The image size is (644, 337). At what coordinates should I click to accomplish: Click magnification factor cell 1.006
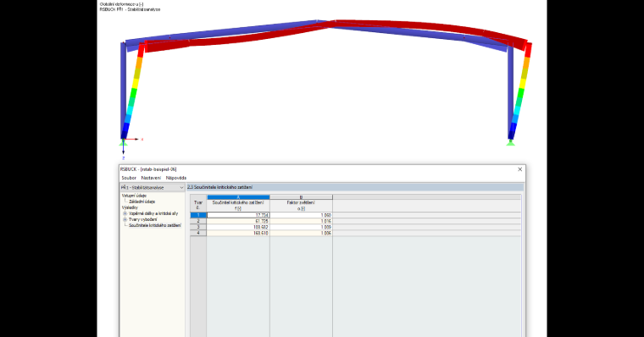(x=301, y=233)
